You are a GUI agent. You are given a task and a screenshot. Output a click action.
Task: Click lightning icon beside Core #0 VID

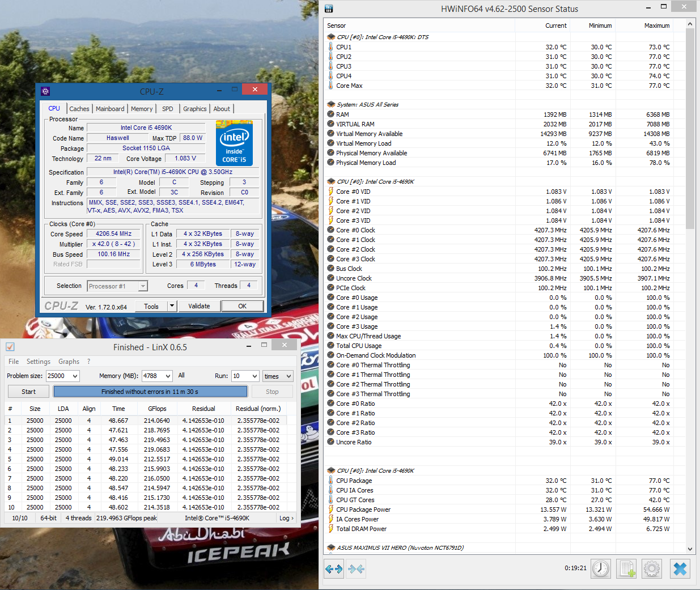point(331,192)
